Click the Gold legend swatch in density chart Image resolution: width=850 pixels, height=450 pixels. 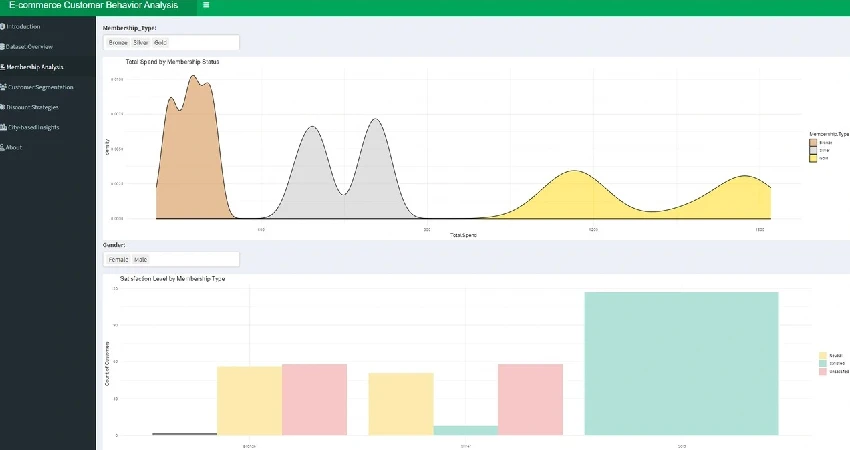(x=813, y=159)
